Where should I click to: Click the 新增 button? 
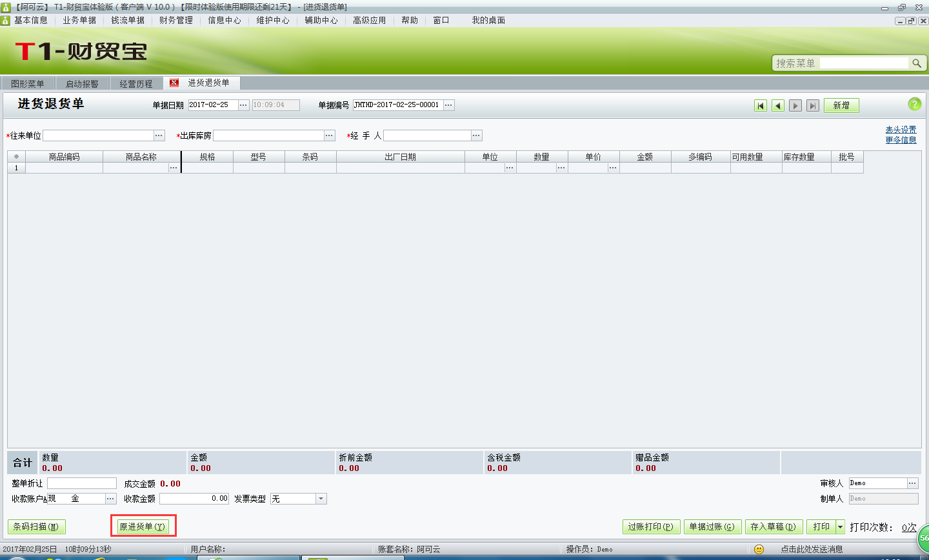click(841, 106)
